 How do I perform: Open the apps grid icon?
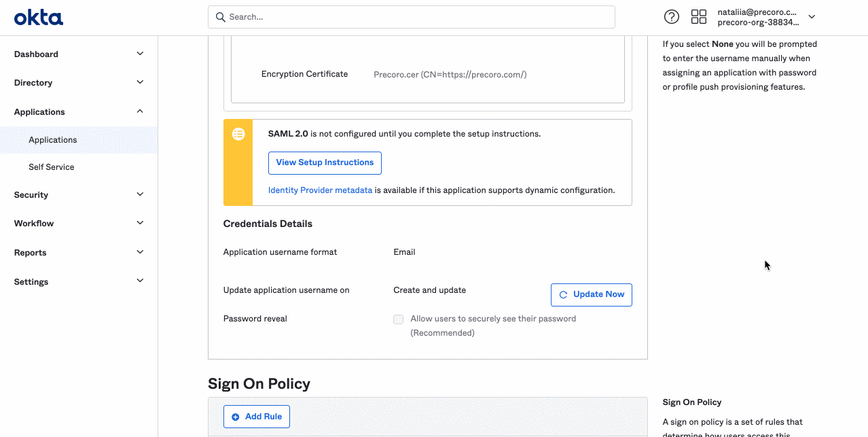(698, 17)
